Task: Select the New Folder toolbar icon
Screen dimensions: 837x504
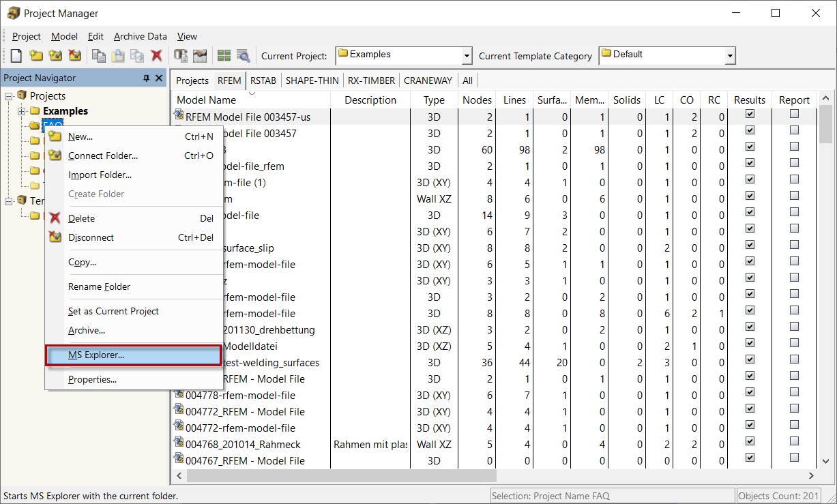Action: click(35, 55)
